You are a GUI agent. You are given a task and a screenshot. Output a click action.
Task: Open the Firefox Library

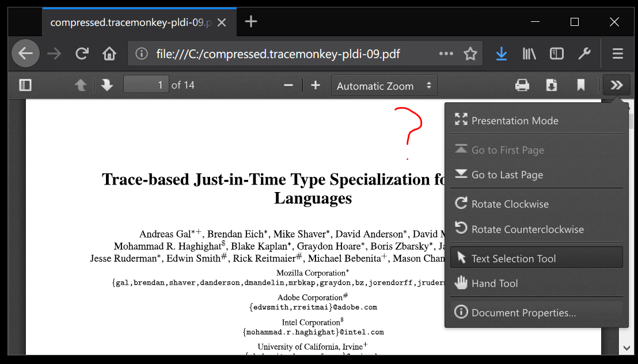529,53
